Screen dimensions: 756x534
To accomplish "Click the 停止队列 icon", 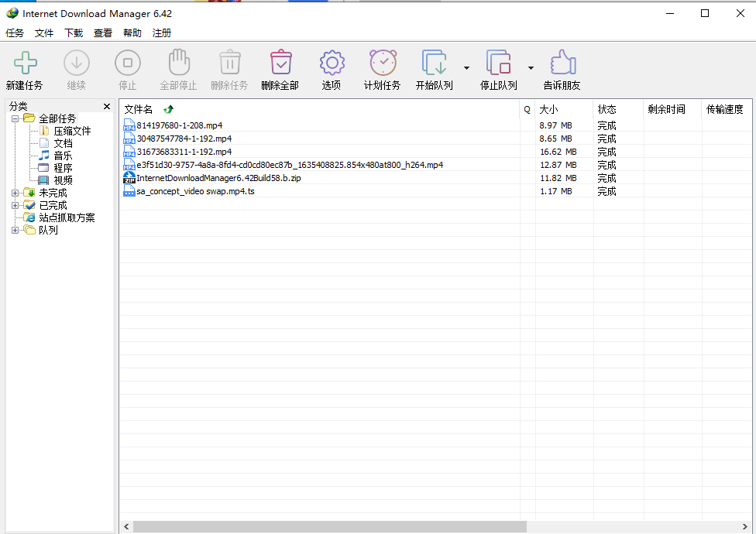I will (498, 62).
